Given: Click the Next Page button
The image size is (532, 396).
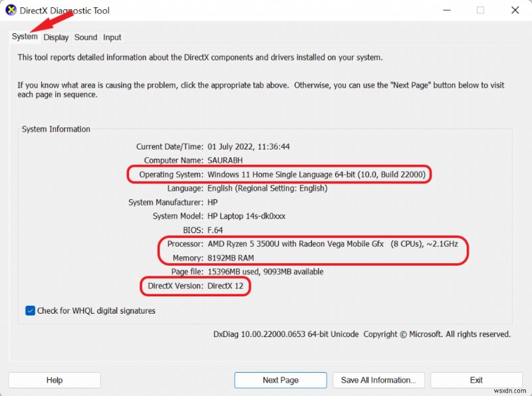Looking at the screenshot, I should tap(280, 380).
